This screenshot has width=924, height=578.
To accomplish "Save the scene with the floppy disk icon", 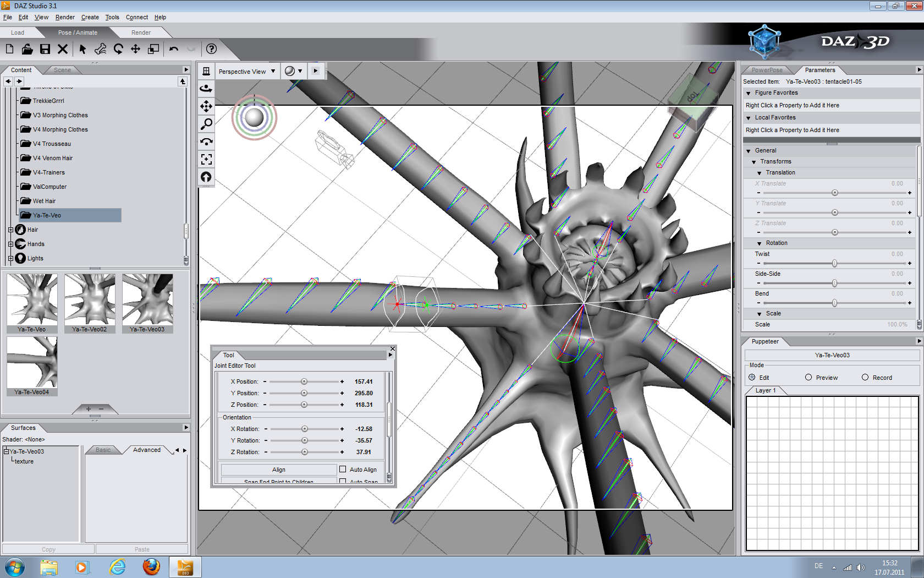I will pyautogui.click(x=45, y=49).
